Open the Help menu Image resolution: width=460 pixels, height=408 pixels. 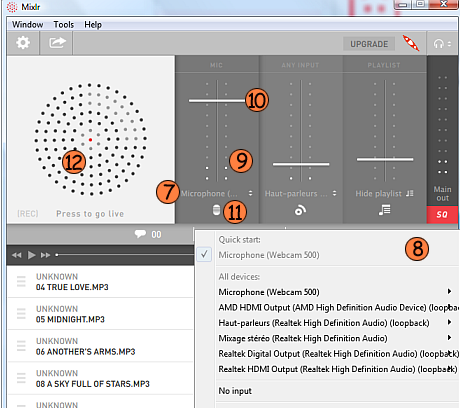[x=93, y=25]
